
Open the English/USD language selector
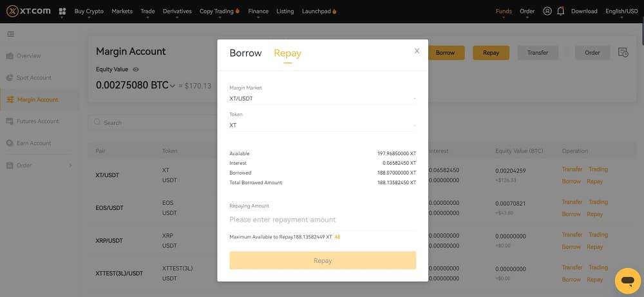click(621, 11)
